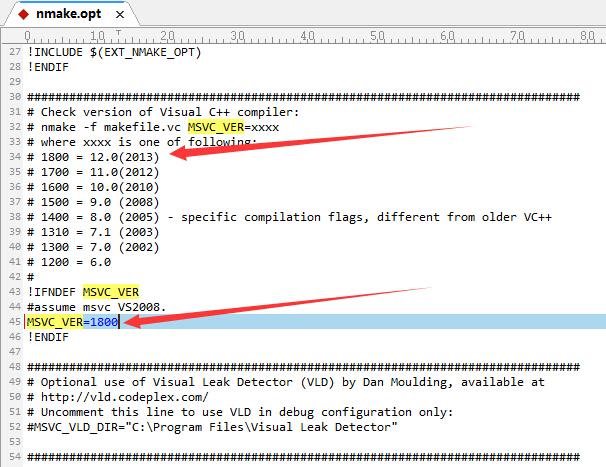Click the !ENDIF text on line 28

pos(48,67)
